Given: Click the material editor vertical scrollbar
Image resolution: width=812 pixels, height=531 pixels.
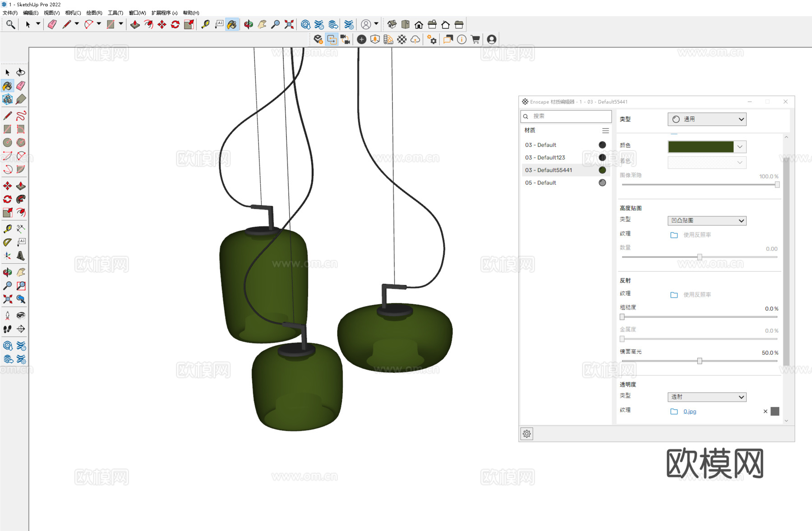Looking at the screenshot, I should (x=786, y=261).
